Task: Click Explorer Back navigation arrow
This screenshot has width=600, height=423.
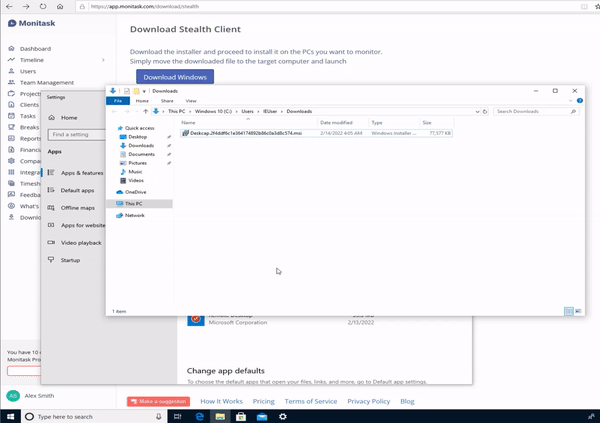Action: 114,111
